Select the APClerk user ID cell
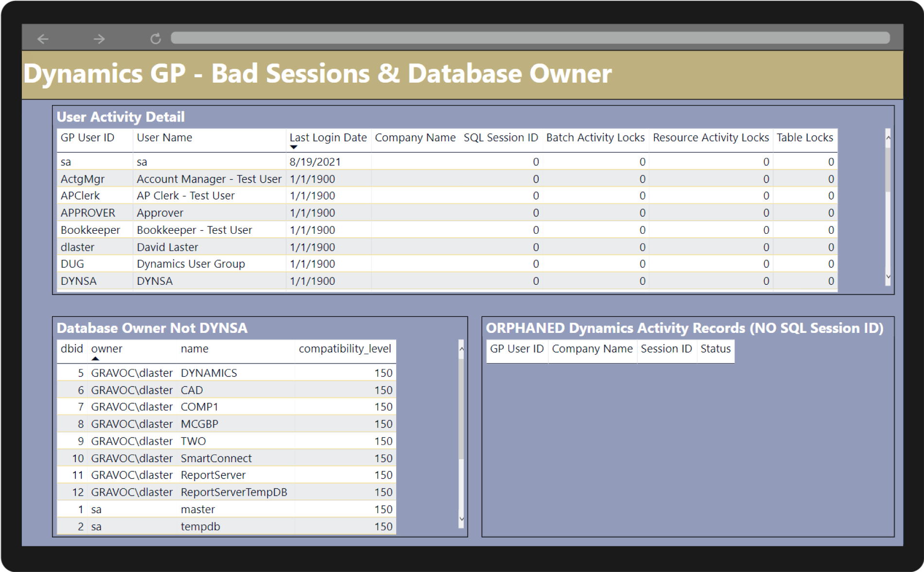This screenshot has width=924, height=572. pos(80,195)
